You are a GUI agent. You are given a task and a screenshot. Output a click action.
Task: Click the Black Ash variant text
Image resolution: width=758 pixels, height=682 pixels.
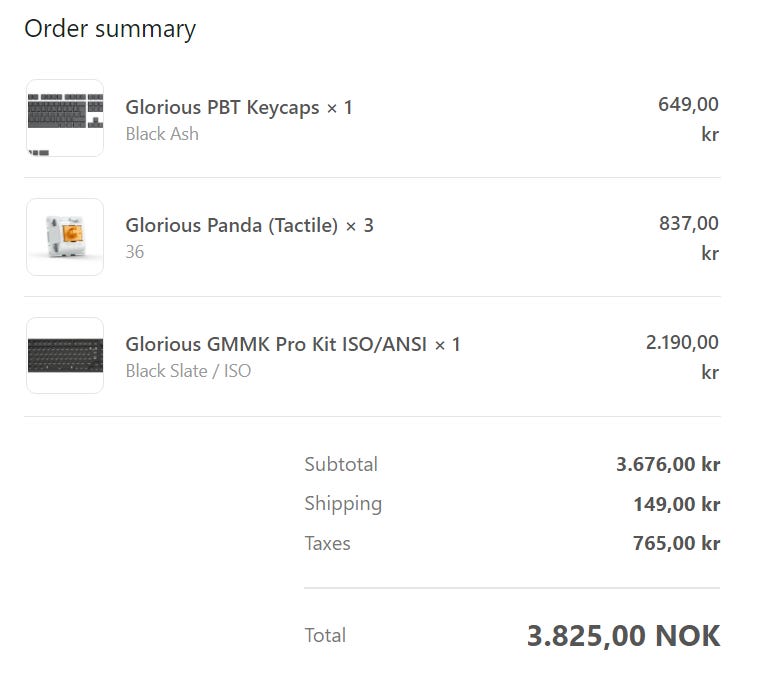tap(162, 134)
